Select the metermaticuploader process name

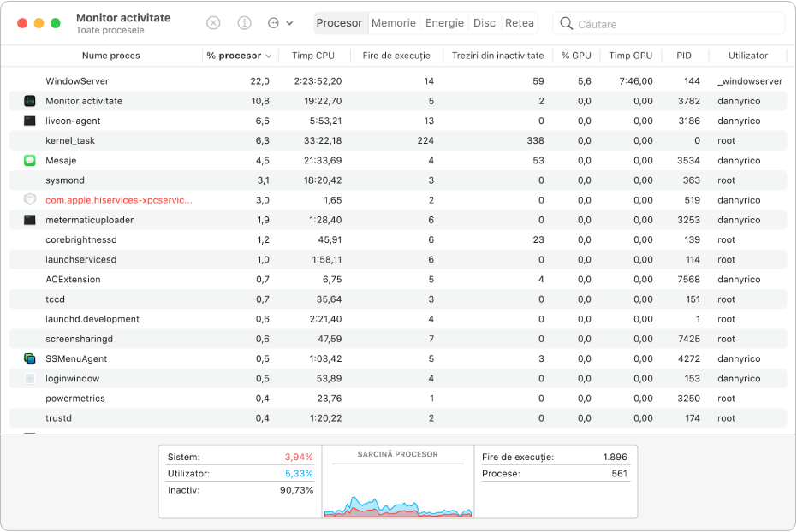coord(89,220)
